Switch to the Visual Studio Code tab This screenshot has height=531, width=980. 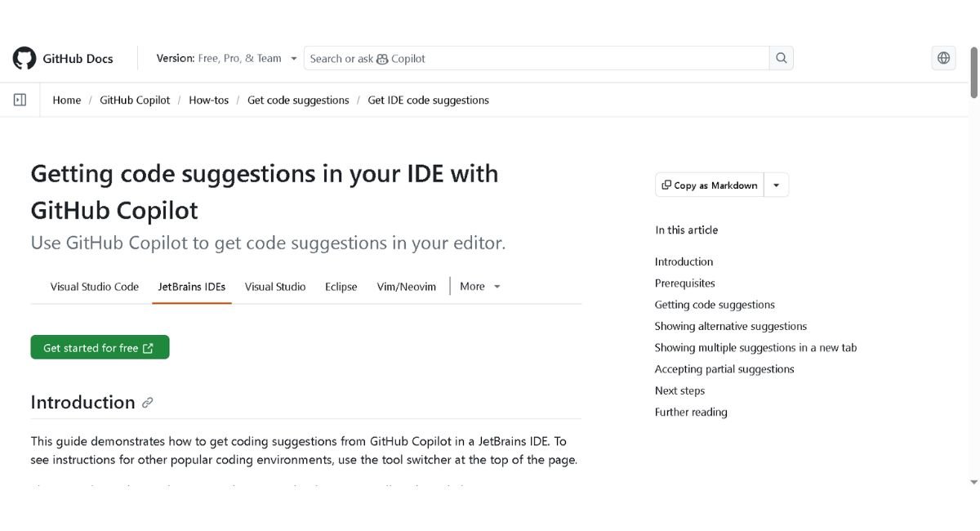(95, 287)
